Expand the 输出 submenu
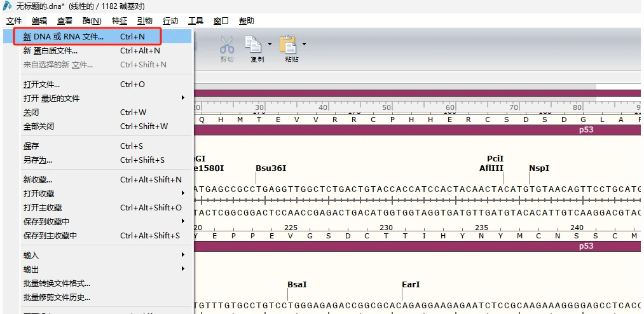The image size is (644, 314). [x=183, y=269]
